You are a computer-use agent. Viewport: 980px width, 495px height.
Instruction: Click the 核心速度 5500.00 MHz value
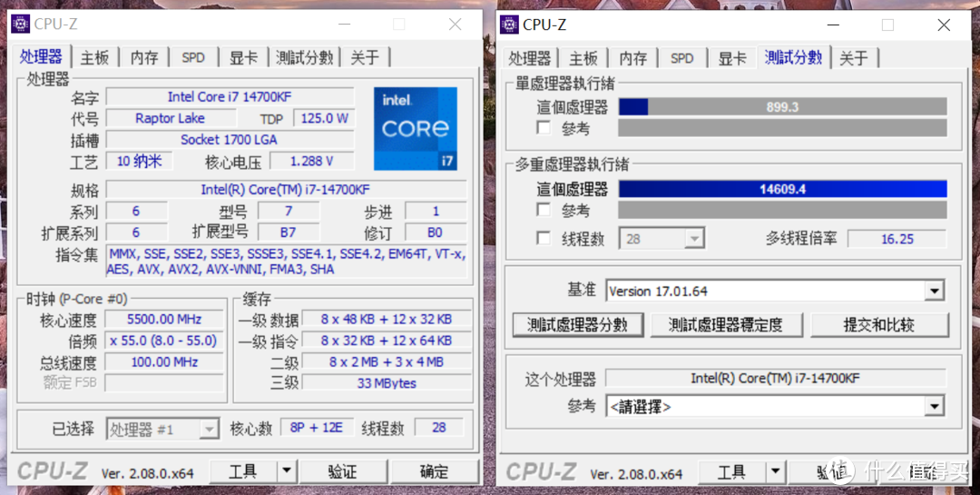[x=164, y=319]
